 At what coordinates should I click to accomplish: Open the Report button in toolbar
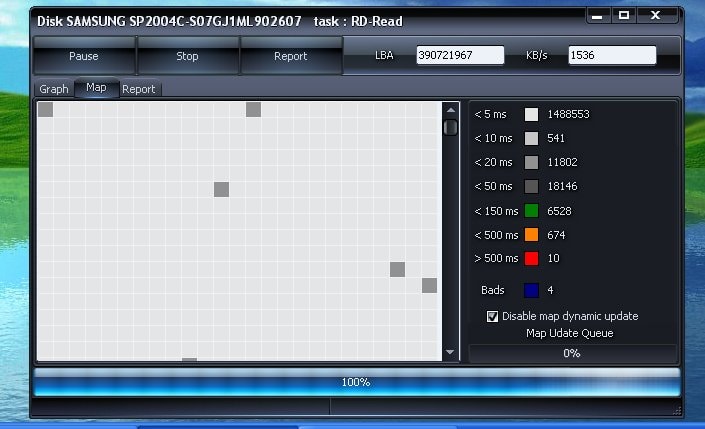(x=290, y=56)
